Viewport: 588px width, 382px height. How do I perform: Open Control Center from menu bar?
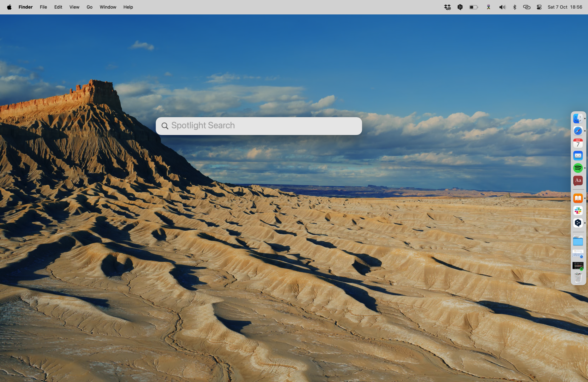[x=539, y=7]
